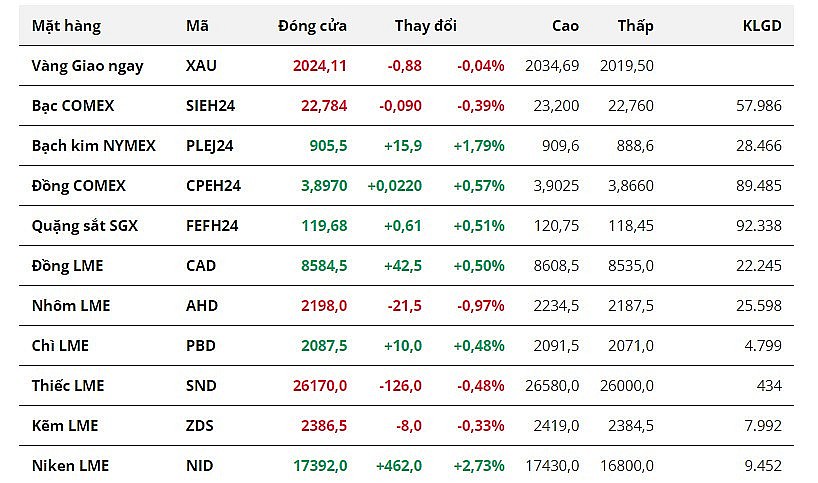818x483 pixels.
Task: Click the Nhôm LME commodity name
Action: pos(71,306)
